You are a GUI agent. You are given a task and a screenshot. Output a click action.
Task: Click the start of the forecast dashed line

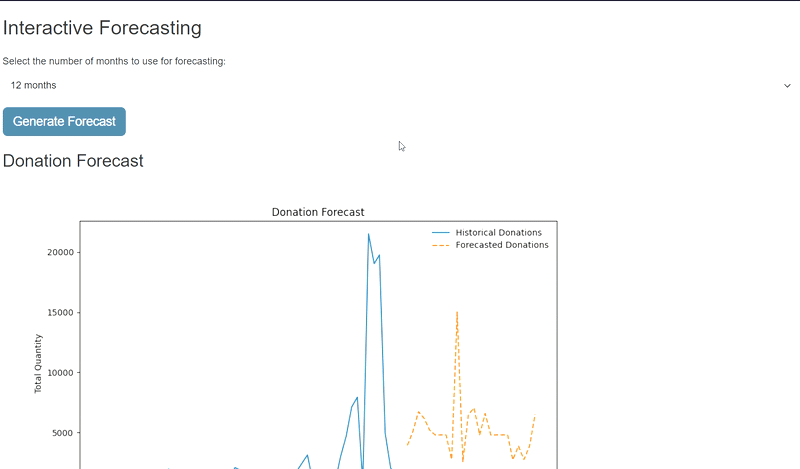[408, 444]
